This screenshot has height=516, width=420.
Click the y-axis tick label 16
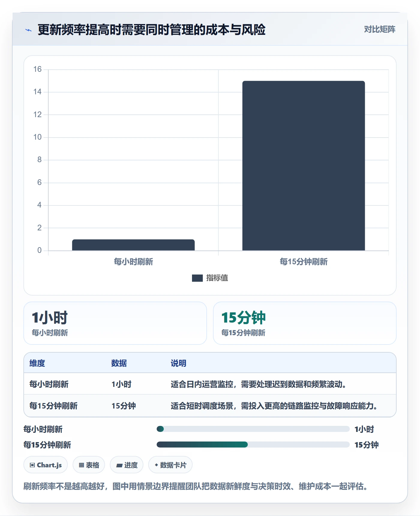point(37,69)
